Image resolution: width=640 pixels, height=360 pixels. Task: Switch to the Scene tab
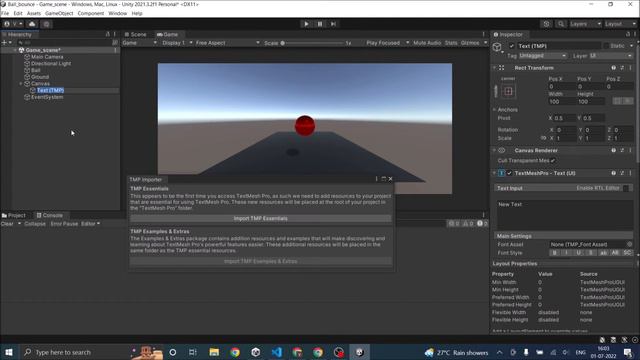136,34
